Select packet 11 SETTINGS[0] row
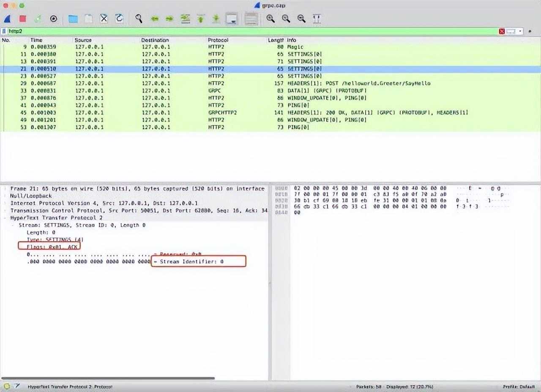This screenshot has height=392, width=541. (270, 54)
